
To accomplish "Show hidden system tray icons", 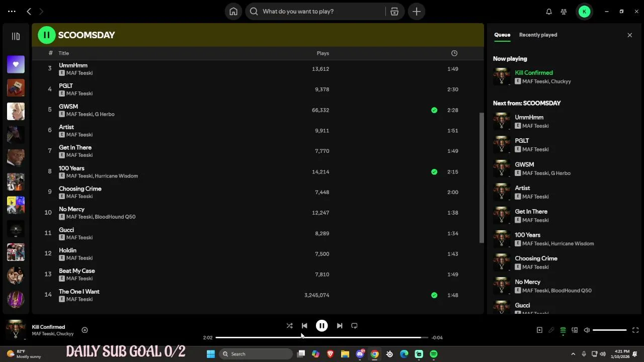I will (573, 354).
